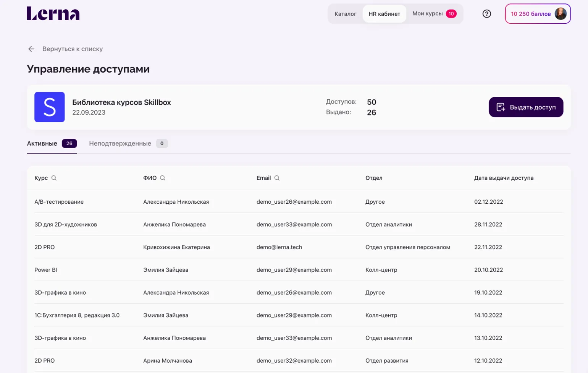The width and height of the screenshot is (588, 373).
Task: Open the Мои курсы tab
Action: click(x=427, y=14)
